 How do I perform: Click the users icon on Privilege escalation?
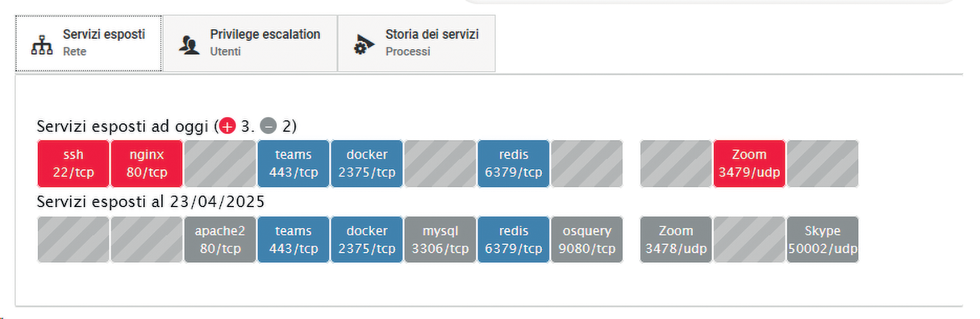(189, 45)
